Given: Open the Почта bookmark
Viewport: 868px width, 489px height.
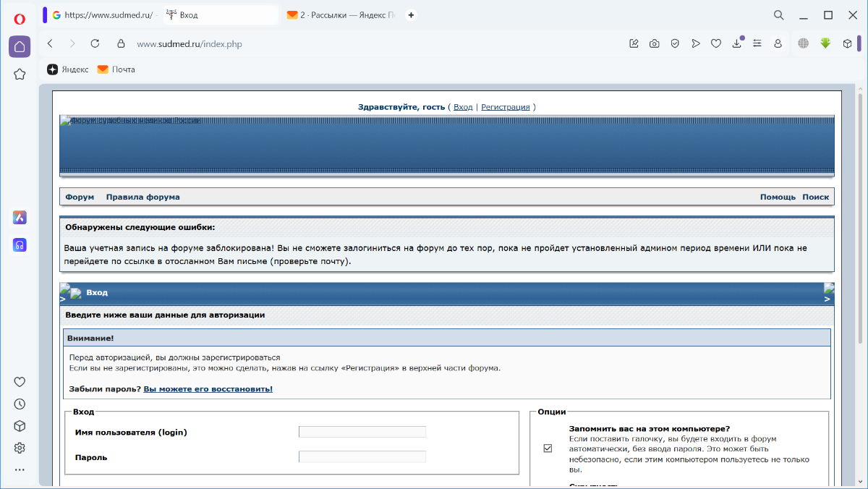Looking at the screenshot, I should [x=116, y=69].
